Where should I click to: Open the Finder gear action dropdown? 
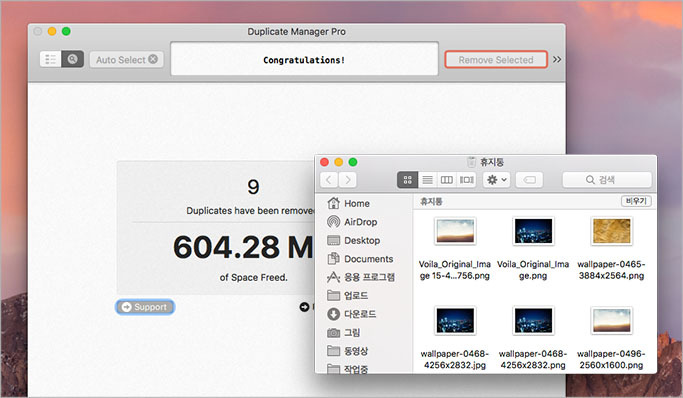(x=496, y=180)
